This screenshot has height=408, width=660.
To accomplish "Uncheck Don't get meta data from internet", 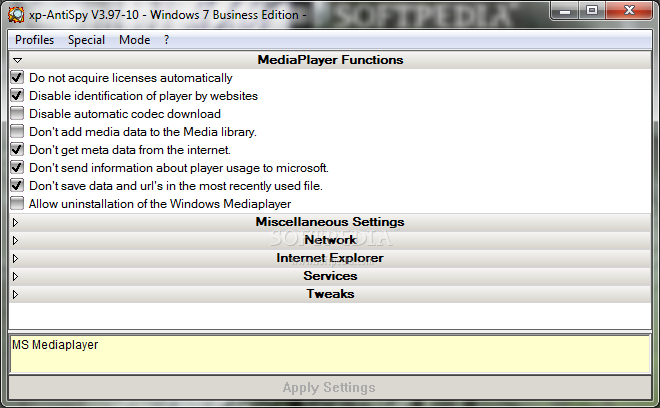I will coord(17,149).
